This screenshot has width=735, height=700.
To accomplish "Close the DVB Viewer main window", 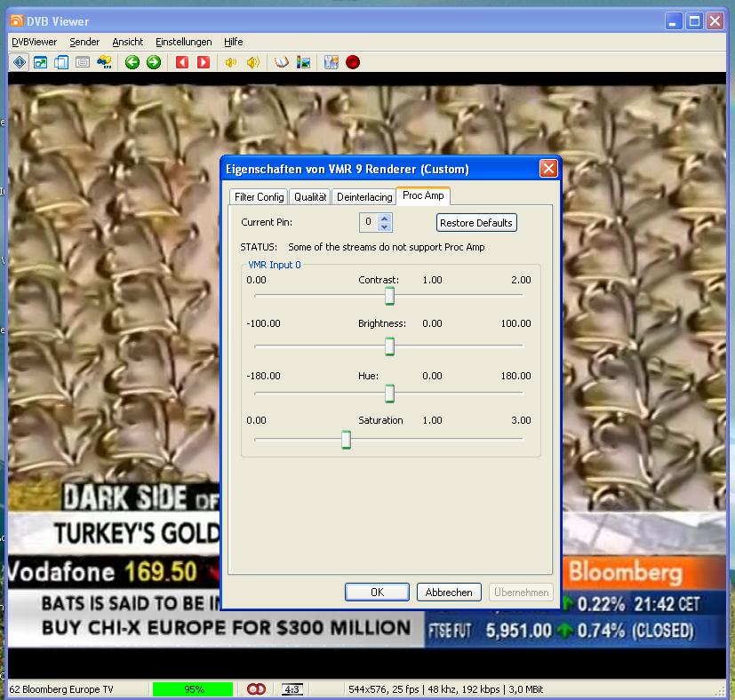I will pos(715,21).
